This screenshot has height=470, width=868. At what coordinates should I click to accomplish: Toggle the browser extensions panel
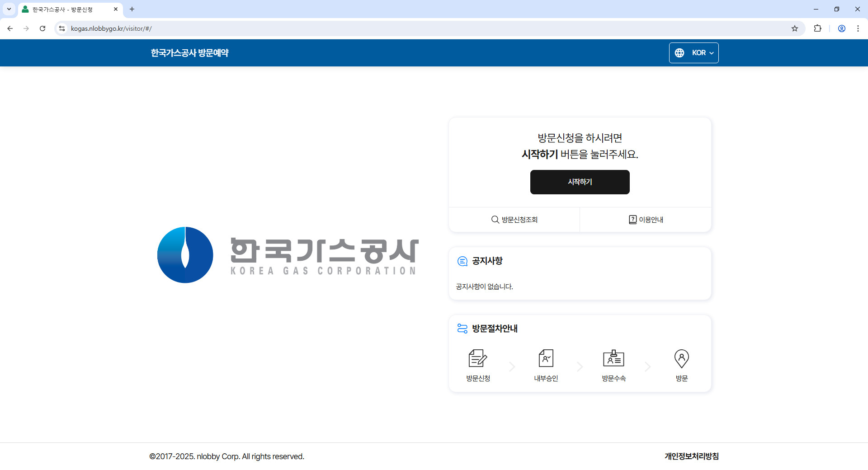tap(818, 28)
